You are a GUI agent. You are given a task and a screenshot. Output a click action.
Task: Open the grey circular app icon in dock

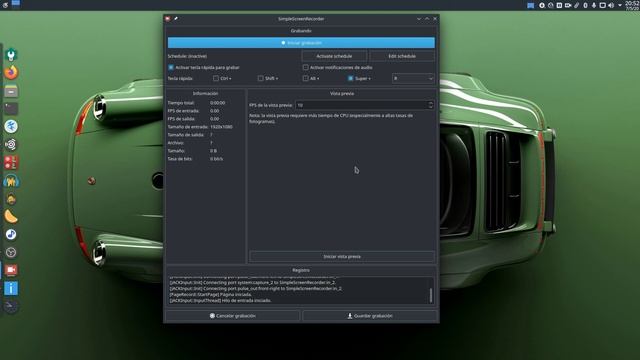coord(11,252)
